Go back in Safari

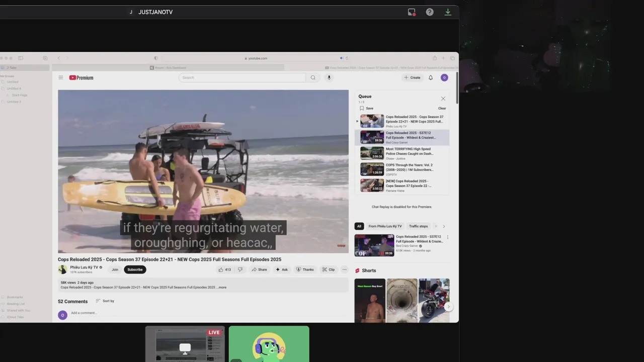pyautogui.click(x=58, y=58)
